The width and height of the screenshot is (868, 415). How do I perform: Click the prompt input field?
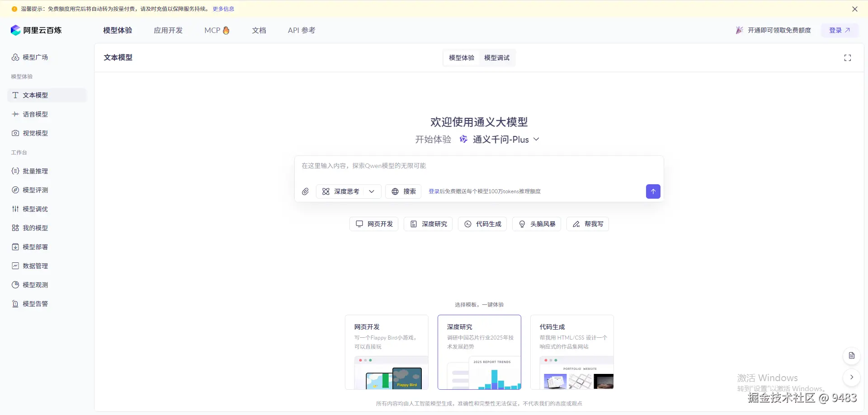(479, 166)
